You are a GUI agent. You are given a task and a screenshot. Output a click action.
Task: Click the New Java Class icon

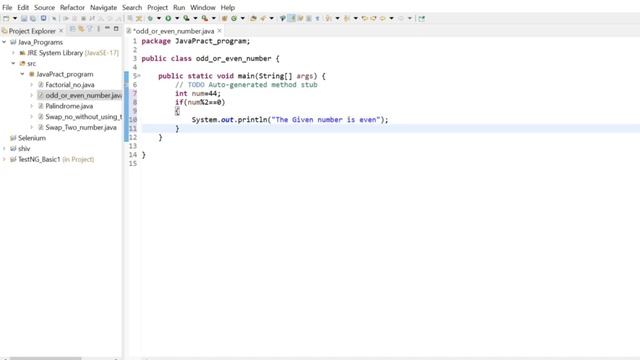click(234, 18)
